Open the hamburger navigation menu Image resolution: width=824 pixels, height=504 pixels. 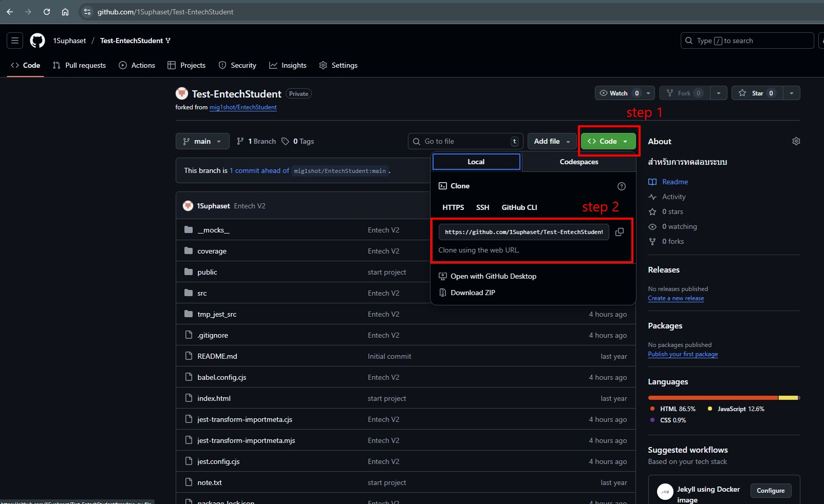click(15, 41)
